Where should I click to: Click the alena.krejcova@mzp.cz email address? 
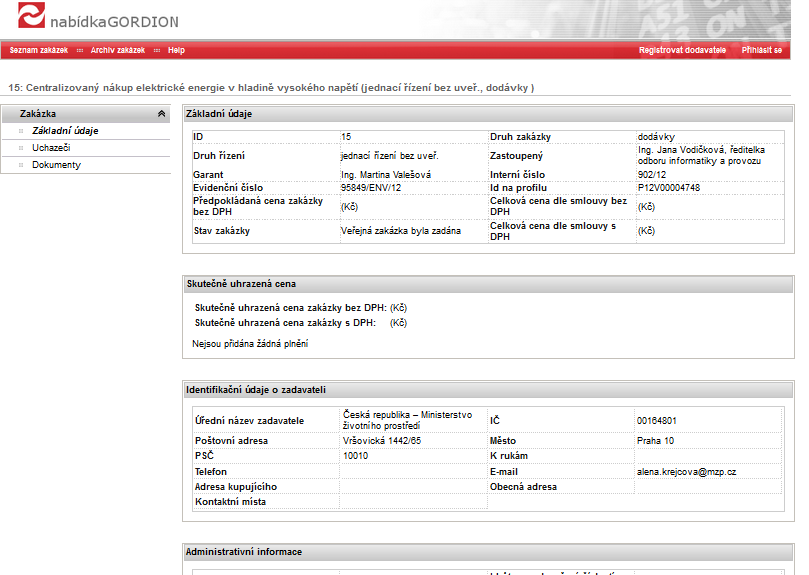(x=686, y=471)
